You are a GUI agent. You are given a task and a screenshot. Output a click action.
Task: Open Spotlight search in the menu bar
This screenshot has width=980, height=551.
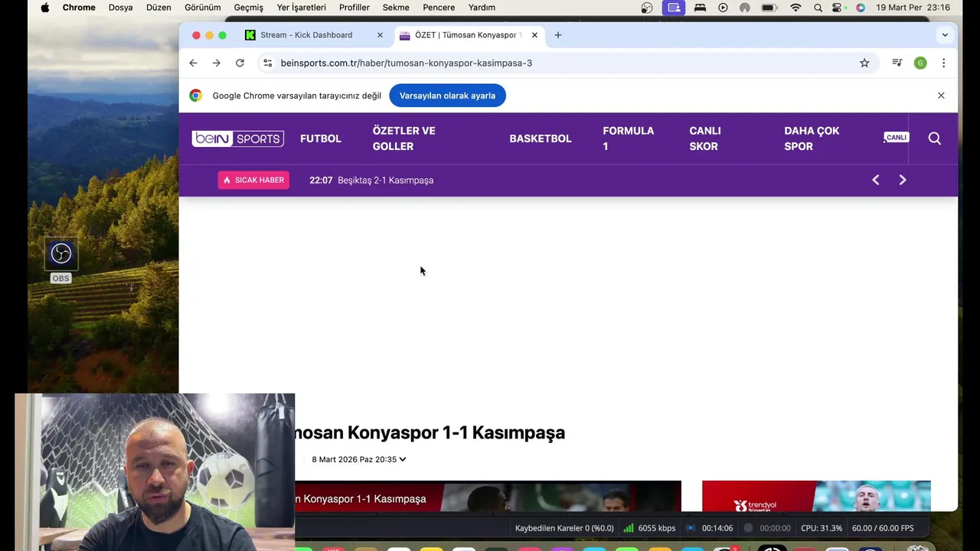[x=818, y=8]
